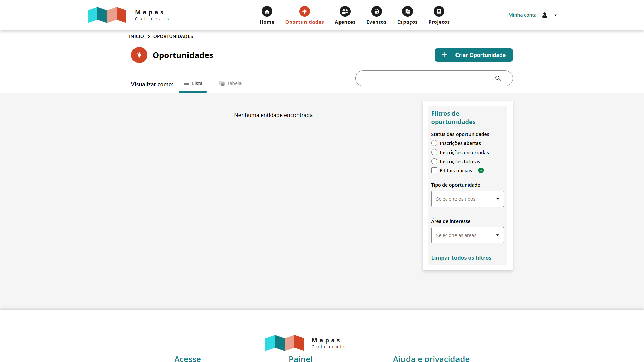644x362 pixels.
Task: Open the Selecione os tipos dropdown
Action: click(x=467, y=199)
